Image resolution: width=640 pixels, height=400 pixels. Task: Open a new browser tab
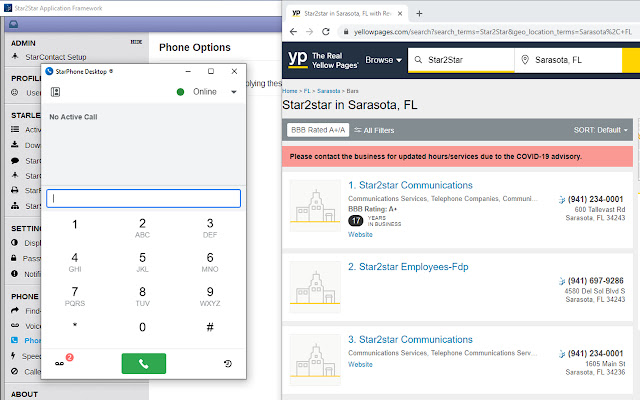(418, 14)
